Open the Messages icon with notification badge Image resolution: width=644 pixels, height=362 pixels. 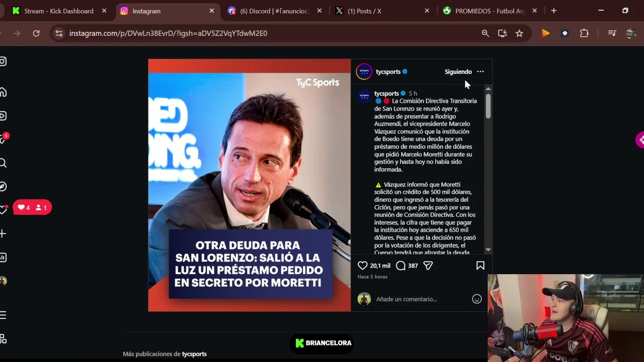tap(4, 139)
